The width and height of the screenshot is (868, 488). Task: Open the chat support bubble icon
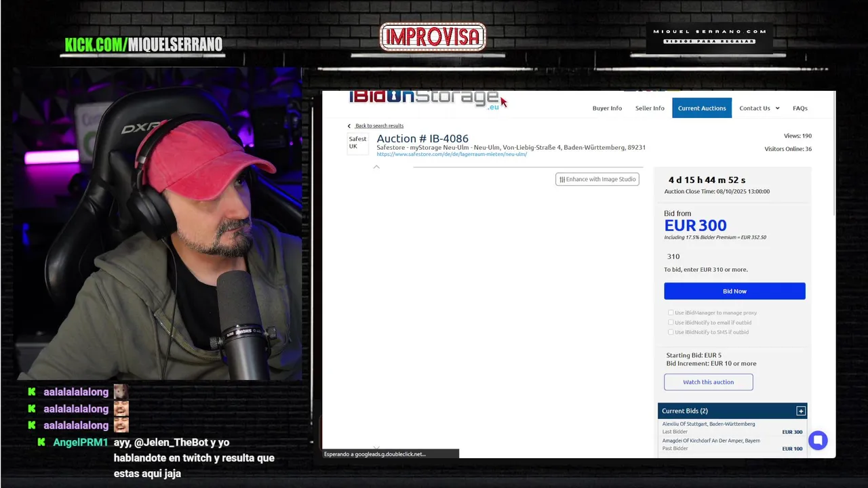click(818, 440)
